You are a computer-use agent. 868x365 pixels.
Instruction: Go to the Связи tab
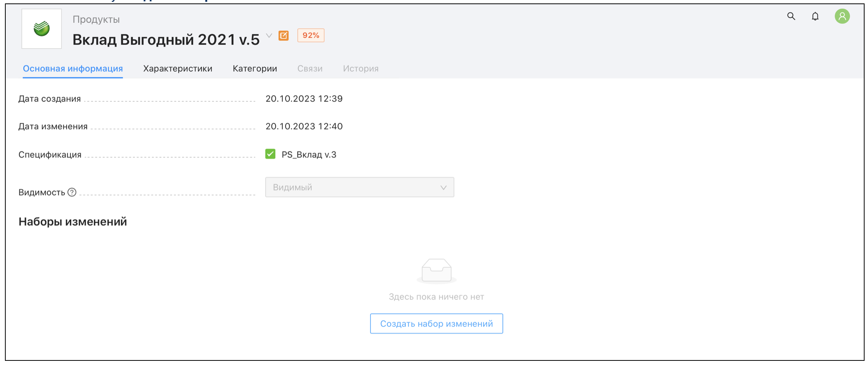click(310, 68)
